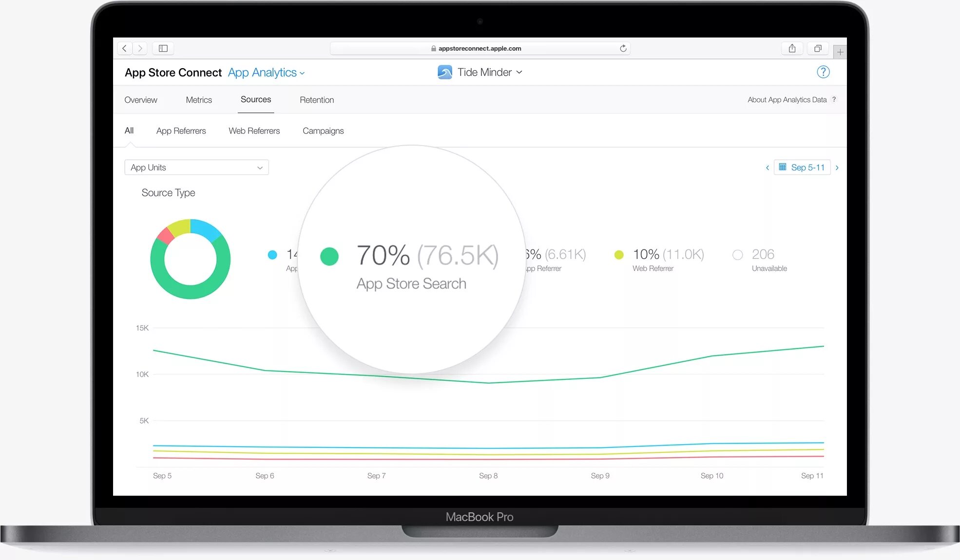Image resolution: width=960 pixels, height=560 pixels.
Task: Select the Sources tab
Action: [x=256, y=99]
